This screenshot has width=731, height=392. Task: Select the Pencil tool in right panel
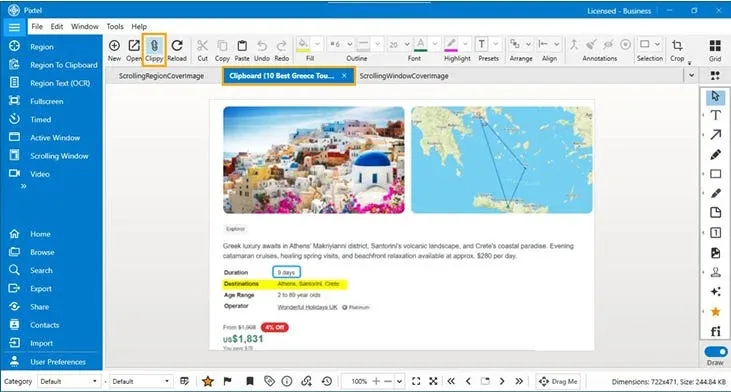pos(715,155)
